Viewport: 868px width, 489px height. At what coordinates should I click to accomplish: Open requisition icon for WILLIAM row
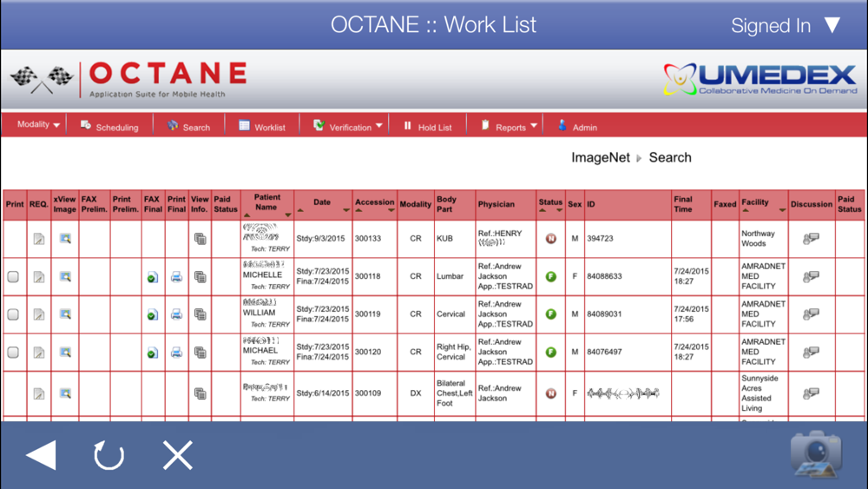(x=39, y=314)
